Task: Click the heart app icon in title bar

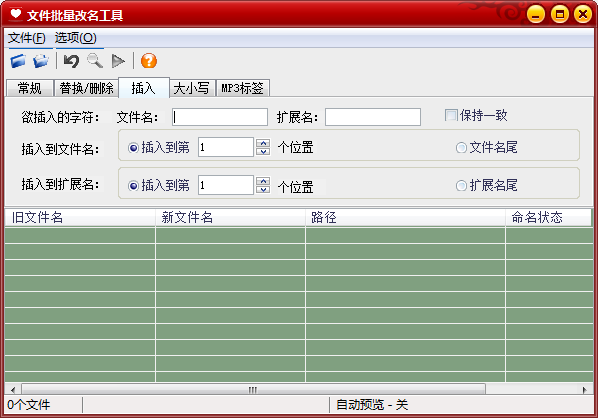Action: point(16,14)
